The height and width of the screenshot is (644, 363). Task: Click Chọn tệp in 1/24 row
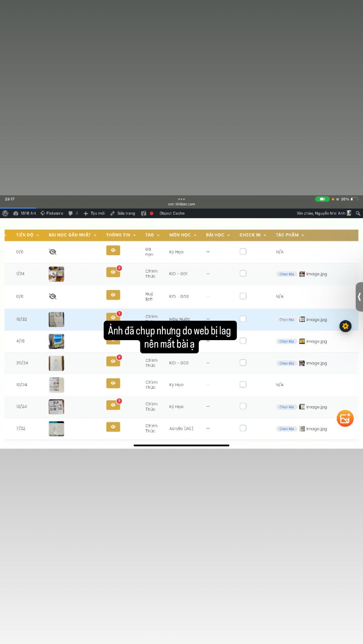coord(286,274)
